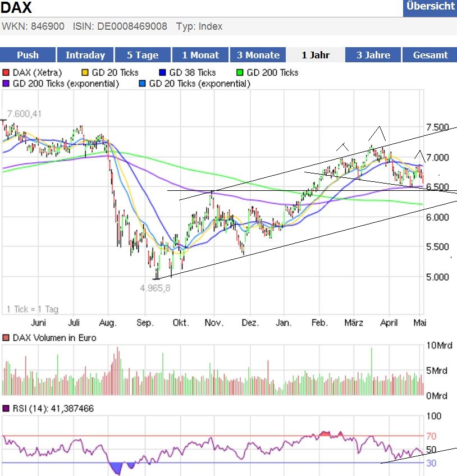The width and height of the screenshot is (457, 476).
Task: Click the RSI (14): 41,387466 label
Action: tap(53, 409)
